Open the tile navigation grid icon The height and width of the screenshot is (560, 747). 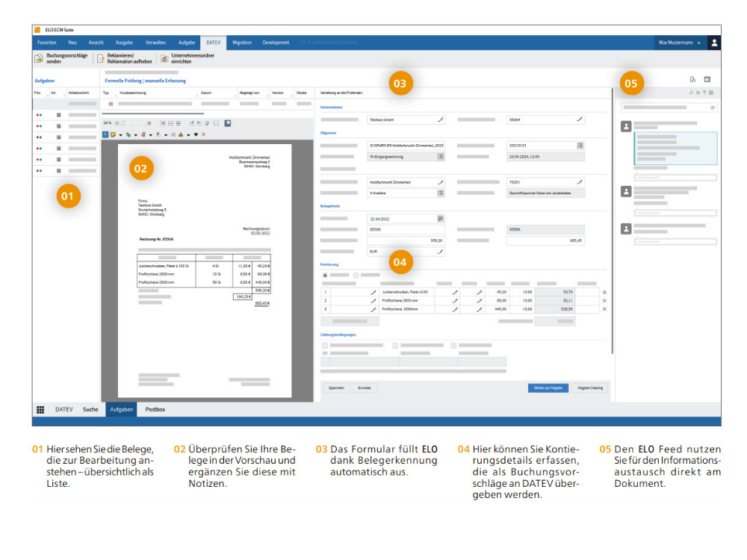pyautogui.click(x=40, y=409)
